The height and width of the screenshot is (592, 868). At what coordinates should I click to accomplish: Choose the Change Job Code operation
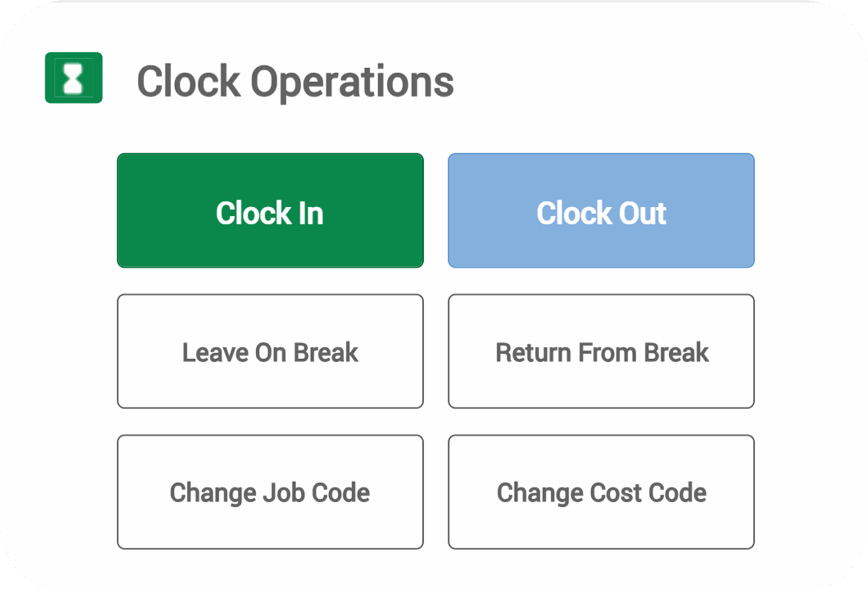click(270, 492)
